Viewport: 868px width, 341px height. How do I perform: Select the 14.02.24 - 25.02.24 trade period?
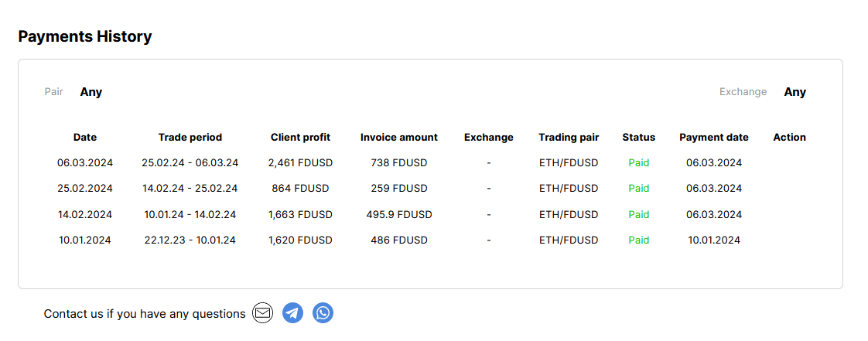pos(190,188)
